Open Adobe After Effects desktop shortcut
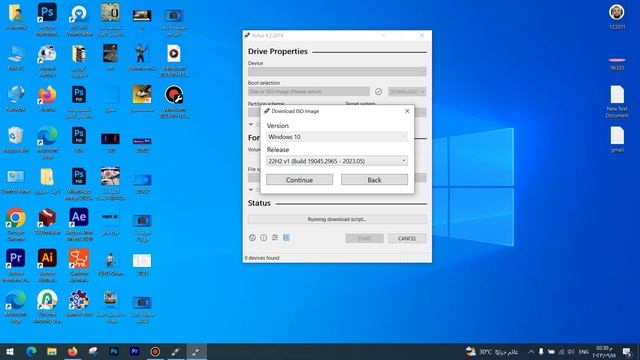The image size is (640, 360). [x=79, y=224]
